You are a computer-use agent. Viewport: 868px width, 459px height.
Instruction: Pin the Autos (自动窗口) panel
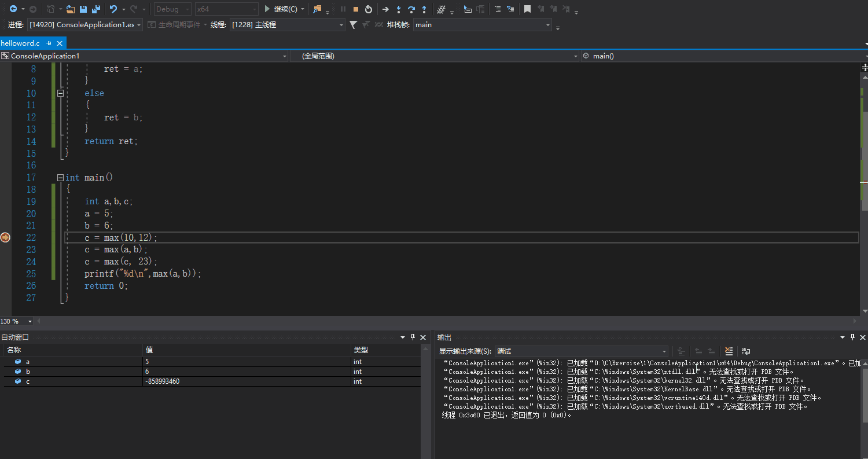coord(413,337)
